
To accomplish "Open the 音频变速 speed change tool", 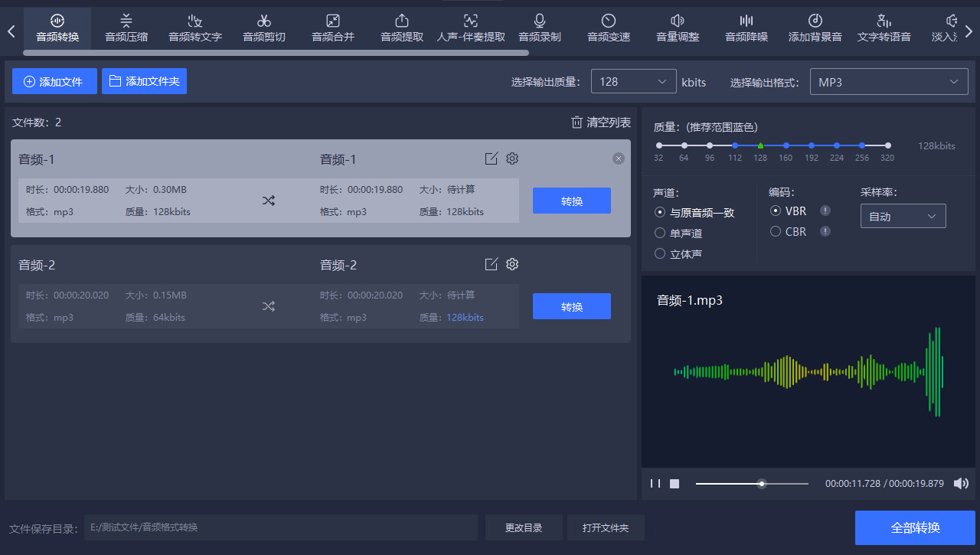I will [x=609, y=28].
